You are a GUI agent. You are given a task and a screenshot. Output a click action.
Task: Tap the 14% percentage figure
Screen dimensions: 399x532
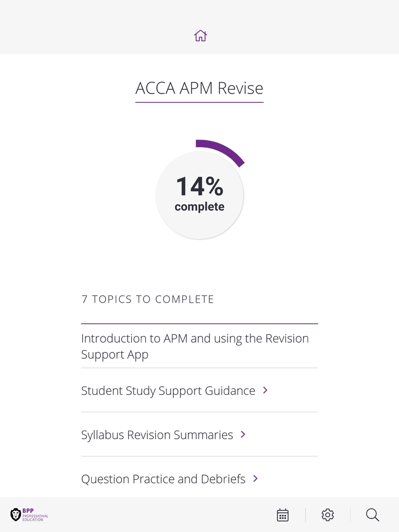pyautogui.click(x=199, y=186)
